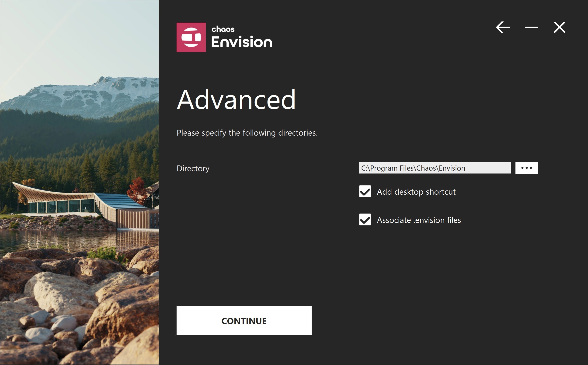
Task: Click the Directory label
Action: (193, 168)
